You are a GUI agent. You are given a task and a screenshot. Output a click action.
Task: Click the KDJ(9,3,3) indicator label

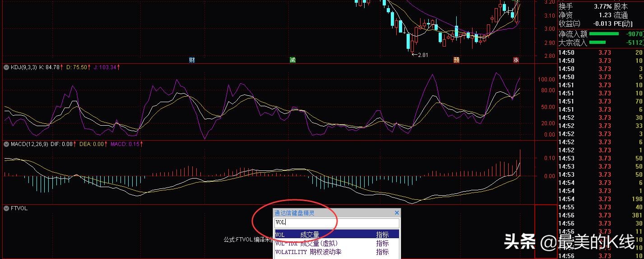[23, 67]
